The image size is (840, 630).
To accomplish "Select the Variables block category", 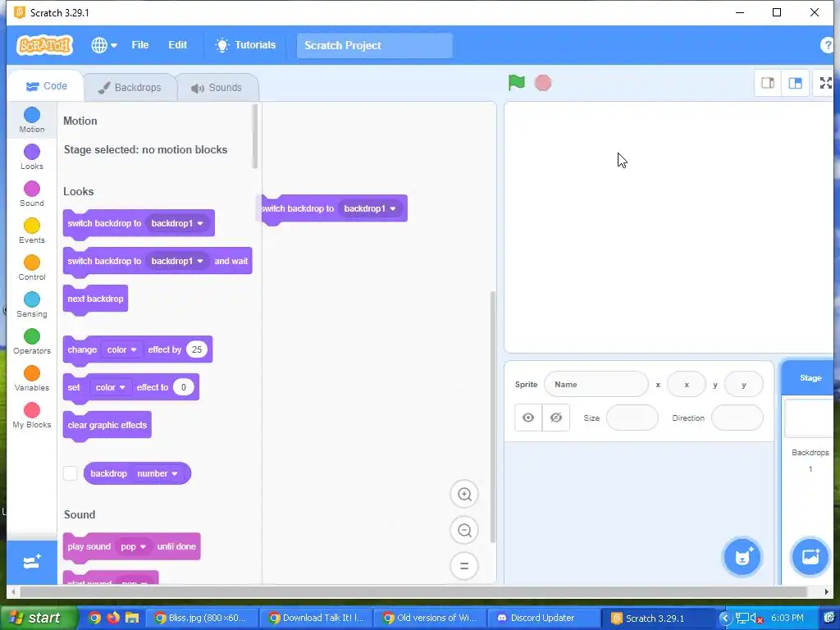I will 32,379.
